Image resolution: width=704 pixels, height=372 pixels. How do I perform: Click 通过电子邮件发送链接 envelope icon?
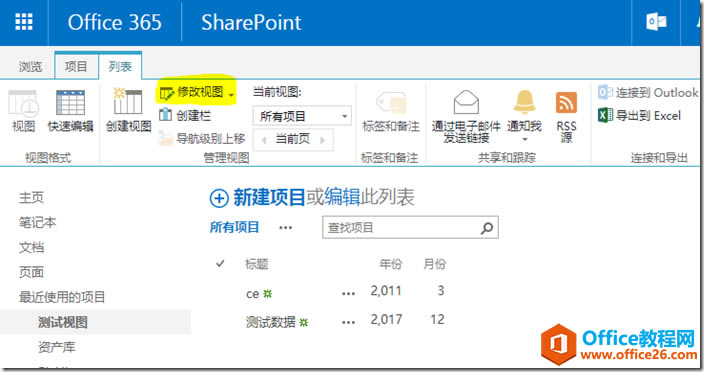click(466, 102)
